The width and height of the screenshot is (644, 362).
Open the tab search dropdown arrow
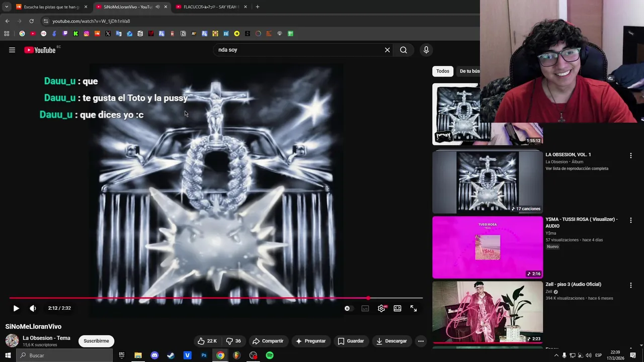coord(7,7)
